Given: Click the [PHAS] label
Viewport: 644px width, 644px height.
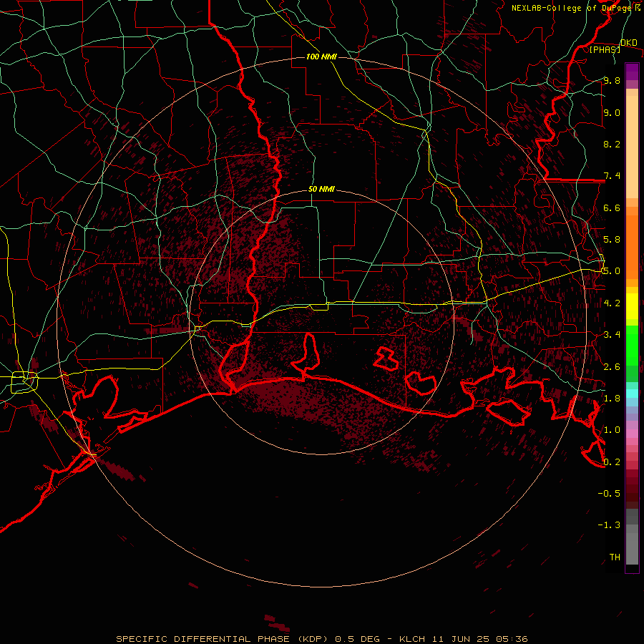Looking at the screenshot, I should [605, 49].
